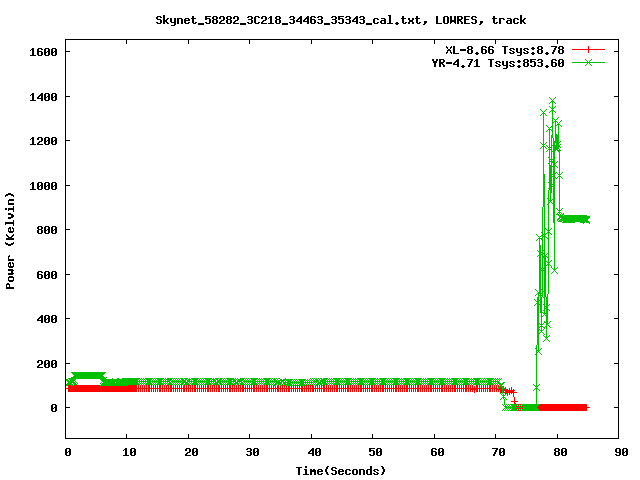Image resolution: width=640 pixels, height=480 pixels.
Task: Click the green line sample in the legend
Action: tap(588, 62)
